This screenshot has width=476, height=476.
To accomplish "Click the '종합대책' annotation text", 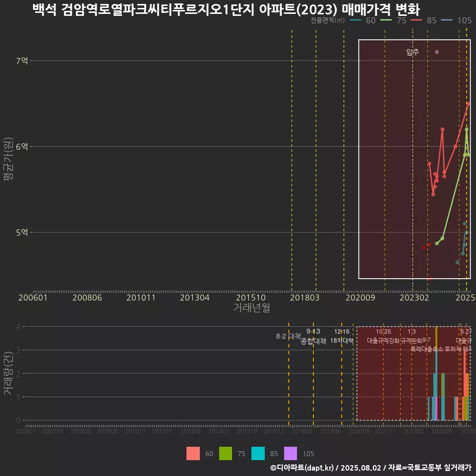I will point(313,341).
